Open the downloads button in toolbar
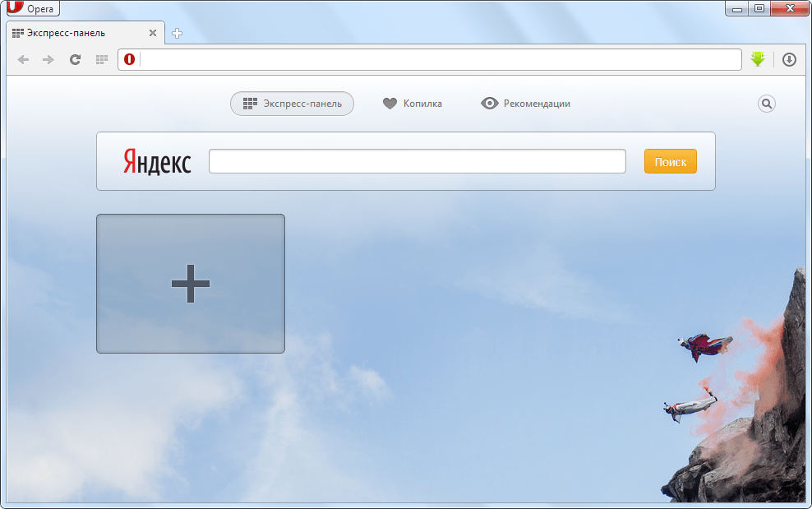This screenshot has height=509, width=812. pyautogui.click(x=789, y=59)
